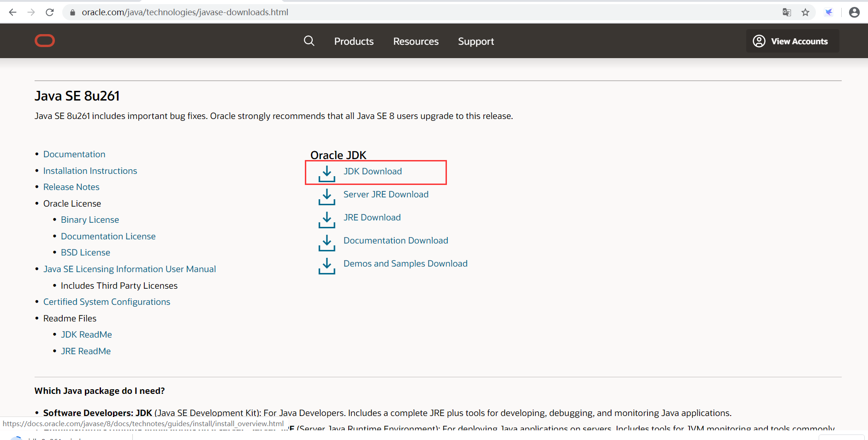Open the Documentation link in list
Image resolution: width=868 pixels, height=440 pixels.
[x=74, y=154]
